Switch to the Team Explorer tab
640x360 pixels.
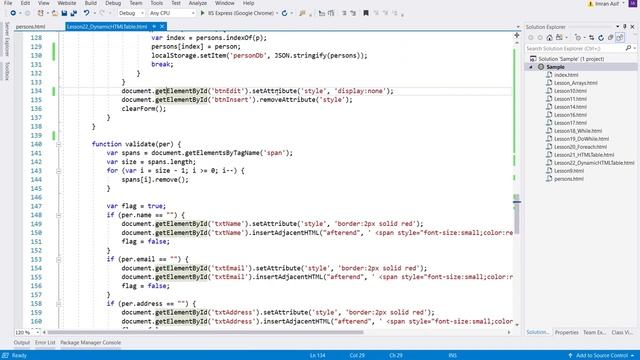click(x=594, y=332)
